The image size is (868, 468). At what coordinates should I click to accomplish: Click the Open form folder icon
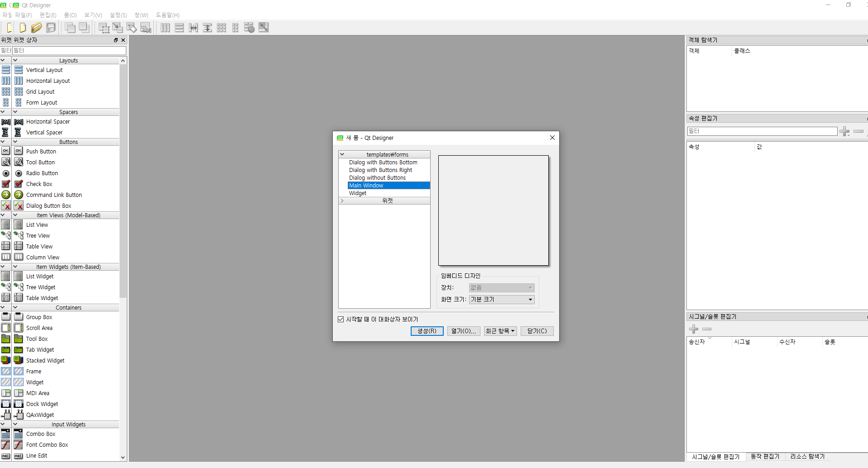click(x=37, y=28)
